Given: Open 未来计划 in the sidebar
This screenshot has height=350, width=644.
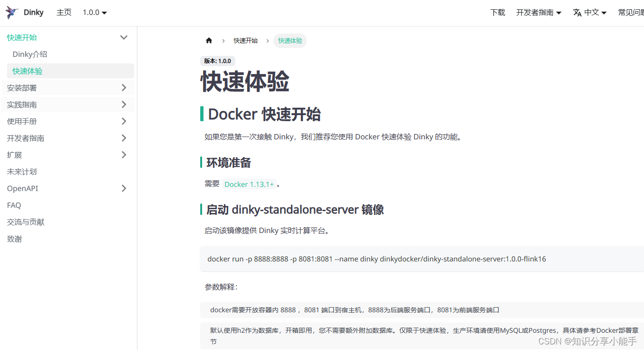Looking at the screenshot, I should pyautogui.click(x=22, y=172).
